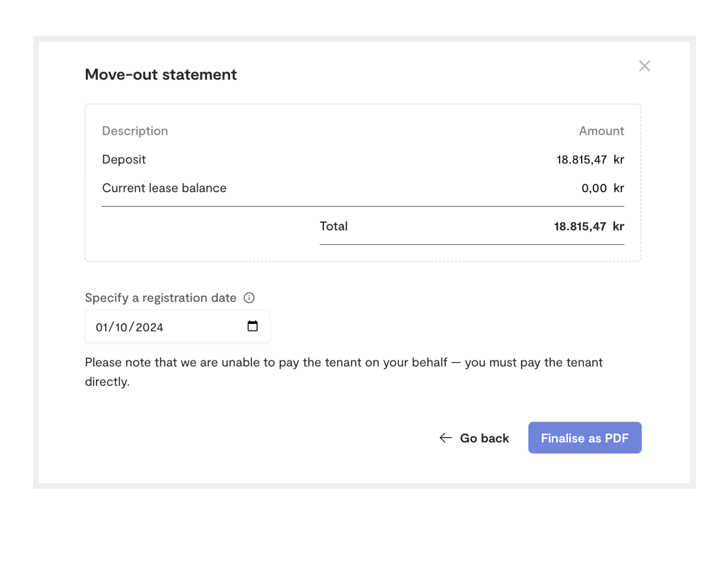Click the info icon next to registration date
Image resolution: width=728 pixels, height=566 pixels.
249,298
